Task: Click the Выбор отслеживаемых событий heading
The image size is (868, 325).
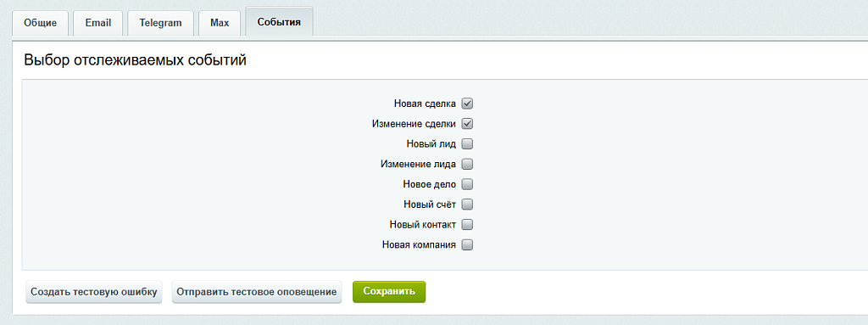Action: tap(136, 61)
